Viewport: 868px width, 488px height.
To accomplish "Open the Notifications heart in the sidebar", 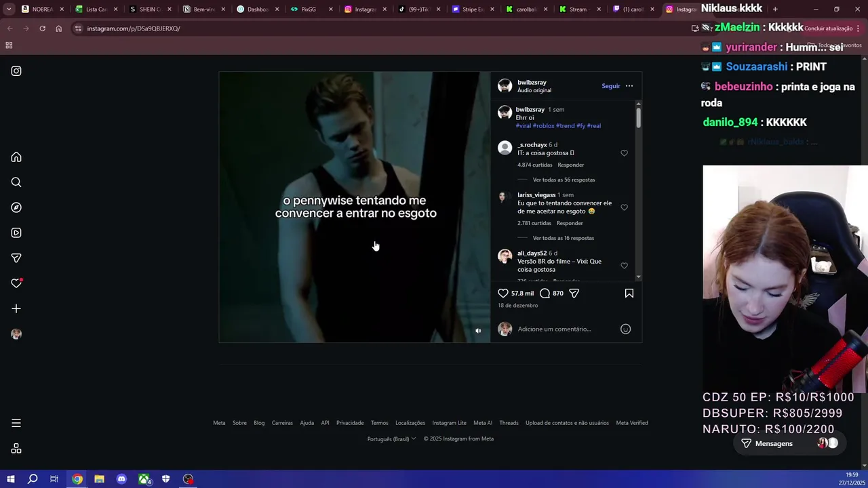I will pos(16,283).
